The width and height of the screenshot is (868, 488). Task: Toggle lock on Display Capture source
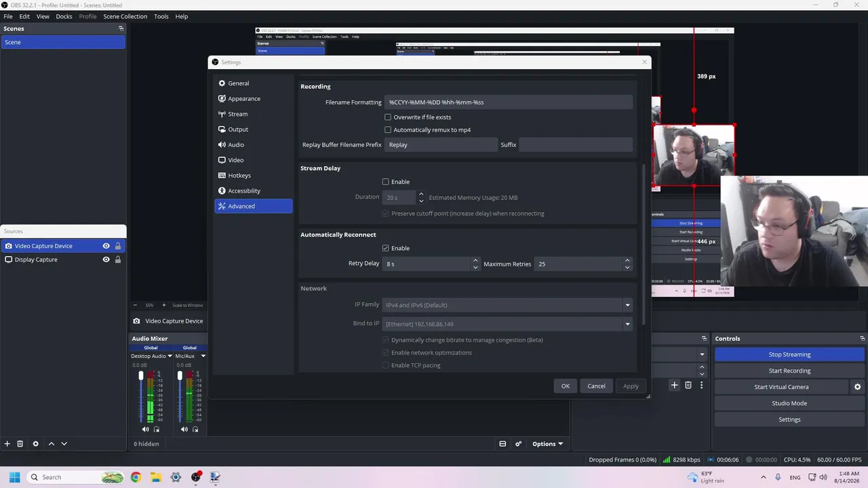(x=118, y=260)
